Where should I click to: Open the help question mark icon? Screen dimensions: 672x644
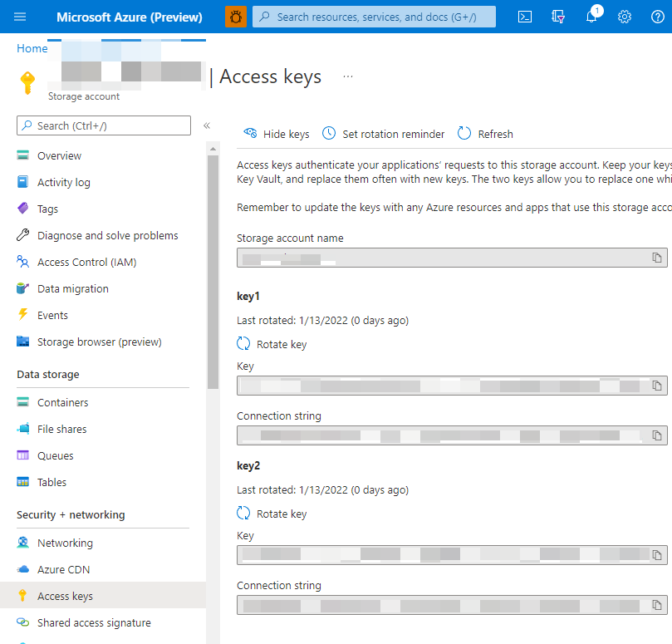(x=657, y=17)
